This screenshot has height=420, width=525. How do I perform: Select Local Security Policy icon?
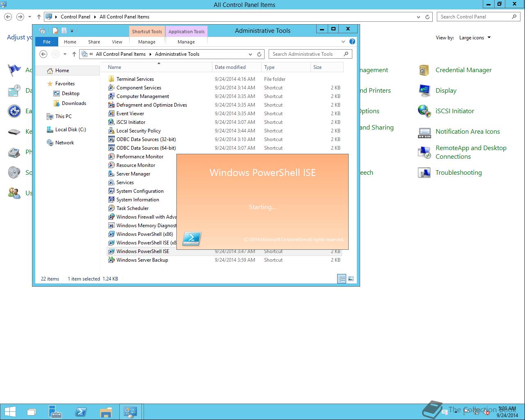tap(111, 131)
